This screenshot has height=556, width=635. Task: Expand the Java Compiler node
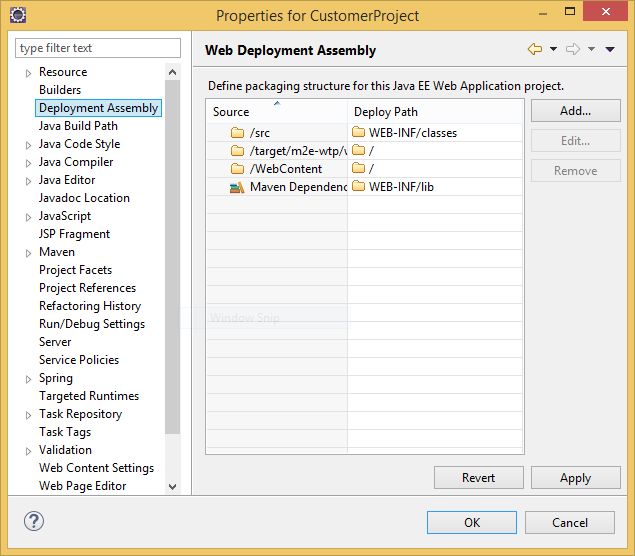click(x=28, y=163)
